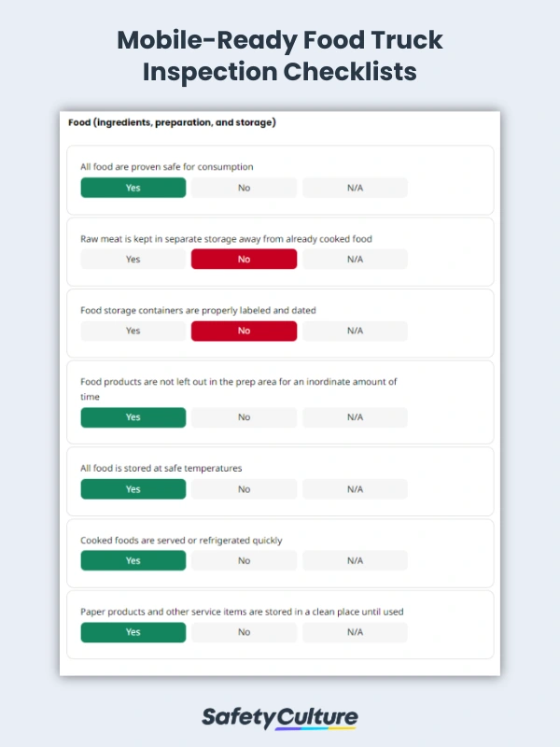Choose N/A for food storage containers labeled
560x747 pixels.
[355, 331]
